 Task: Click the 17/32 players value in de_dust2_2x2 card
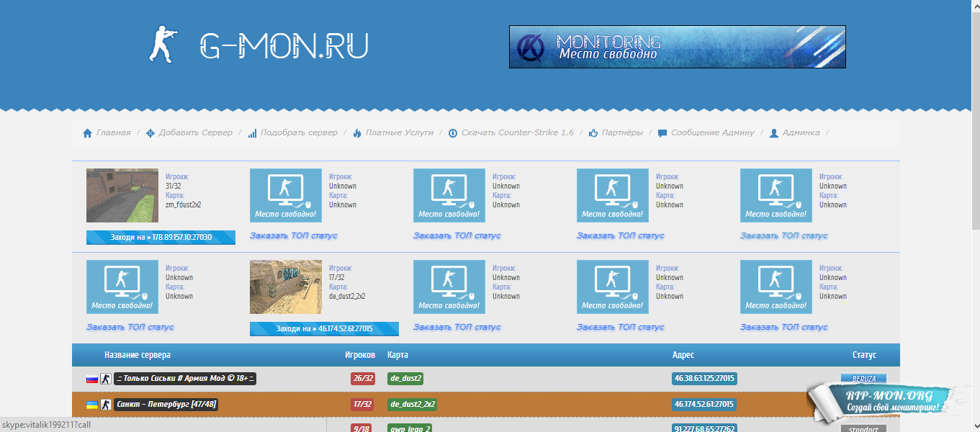click(336, 277)
